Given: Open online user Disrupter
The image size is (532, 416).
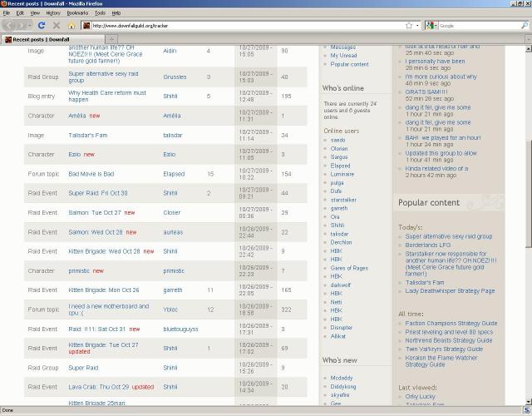Looking at the screenshot, I should point(342,327).
